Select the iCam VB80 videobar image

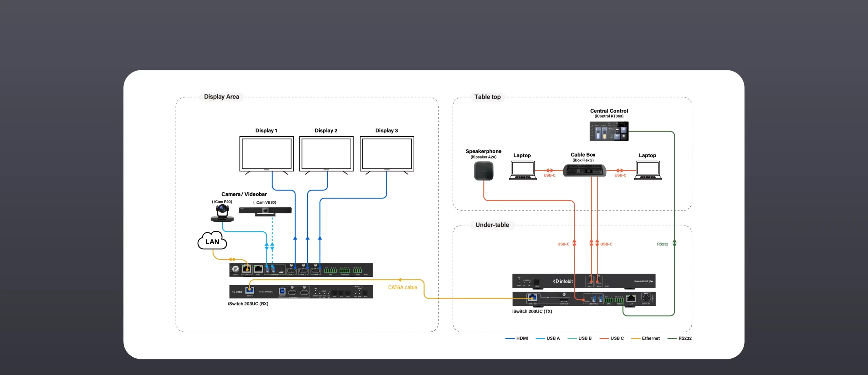pyautogui.click(x=265, y=211)
